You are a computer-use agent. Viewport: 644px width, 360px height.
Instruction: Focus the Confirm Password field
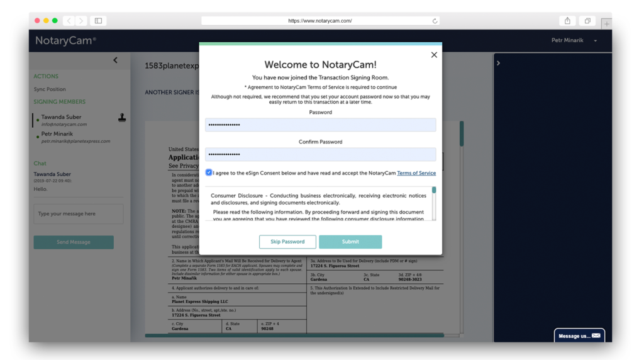(320, 154)
